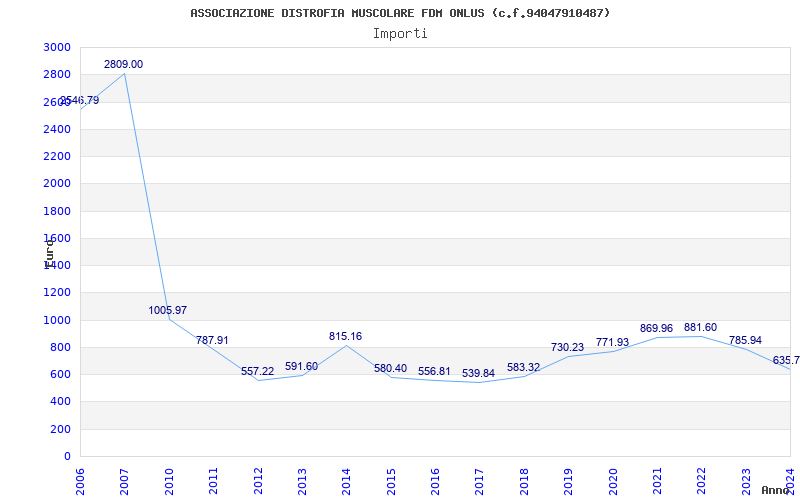Click the 787.91 data label
800x500 pixels.
click(x=212, y=340)
